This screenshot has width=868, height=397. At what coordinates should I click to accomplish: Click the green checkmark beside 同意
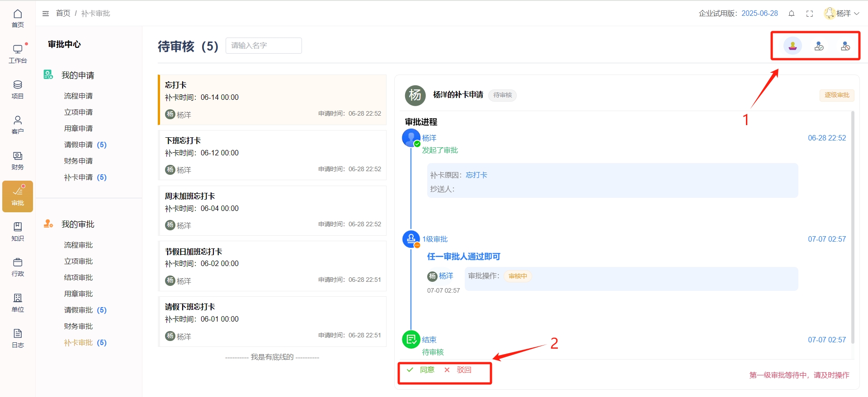[x=410, y=369]
